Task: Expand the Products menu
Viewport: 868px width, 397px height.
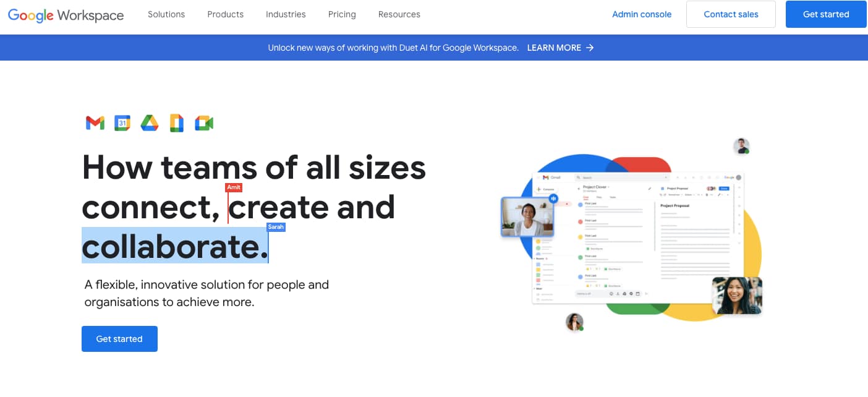Action: (x=225, y=14)
